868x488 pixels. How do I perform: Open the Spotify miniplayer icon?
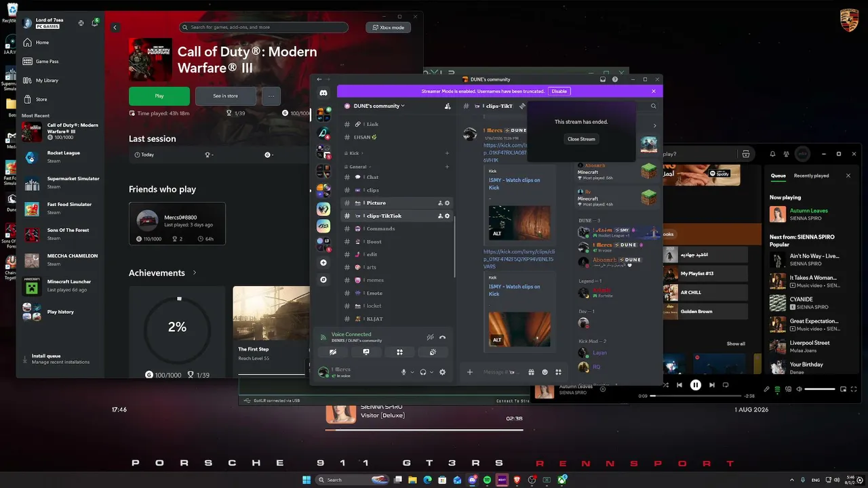(x=844, y=389)
